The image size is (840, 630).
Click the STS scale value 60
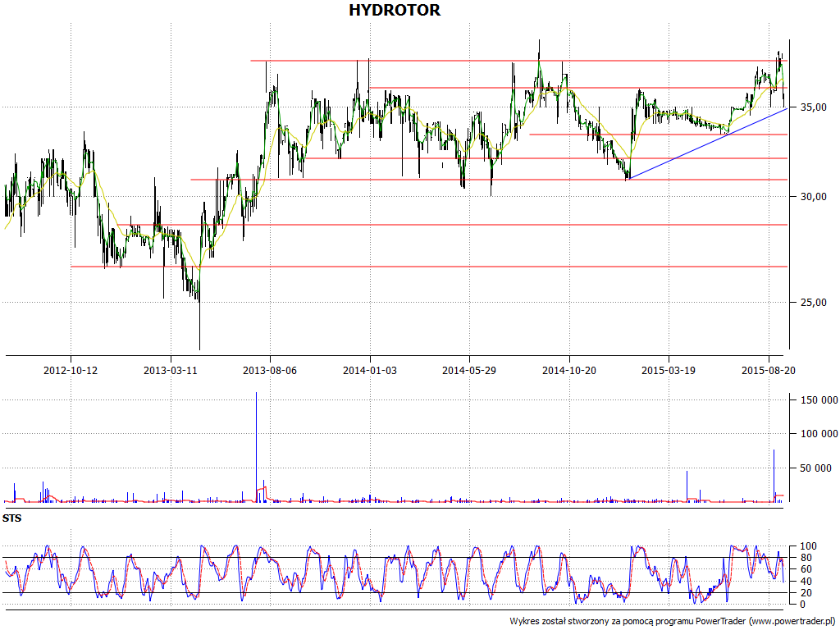pyautogui.click(x=806, y=569)
